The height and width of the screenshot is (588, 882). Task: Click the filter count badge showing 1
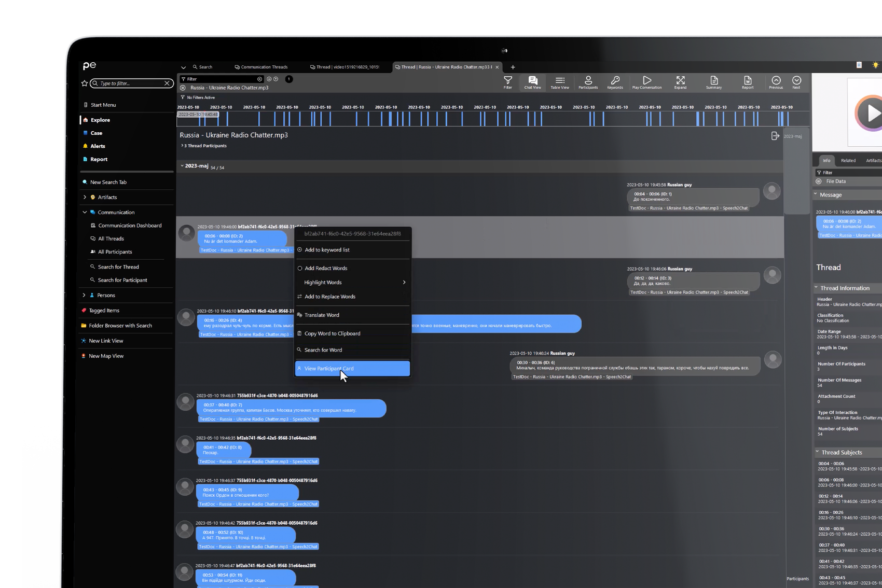289,79
